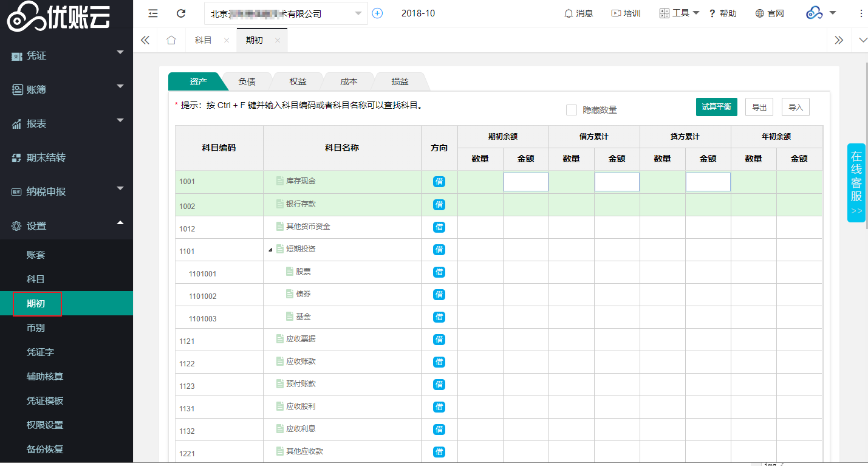Click the 债券 document icon
This screenshot has height=466, width=868.
pyautogui.click(x=290, y=294)
